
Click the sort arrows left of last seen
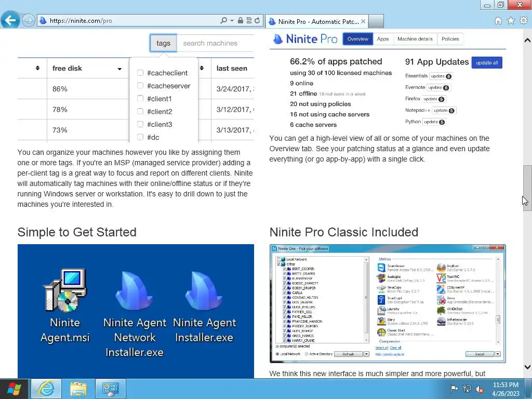[x=202, y=68]
